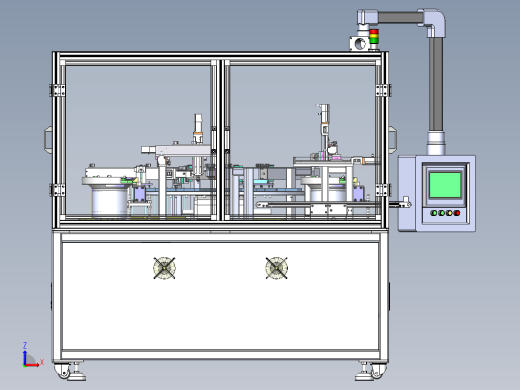Screen dimensions: 520x390
Task: Pick the red-yellow-green signal tower light
Action: tap(374, 37)
